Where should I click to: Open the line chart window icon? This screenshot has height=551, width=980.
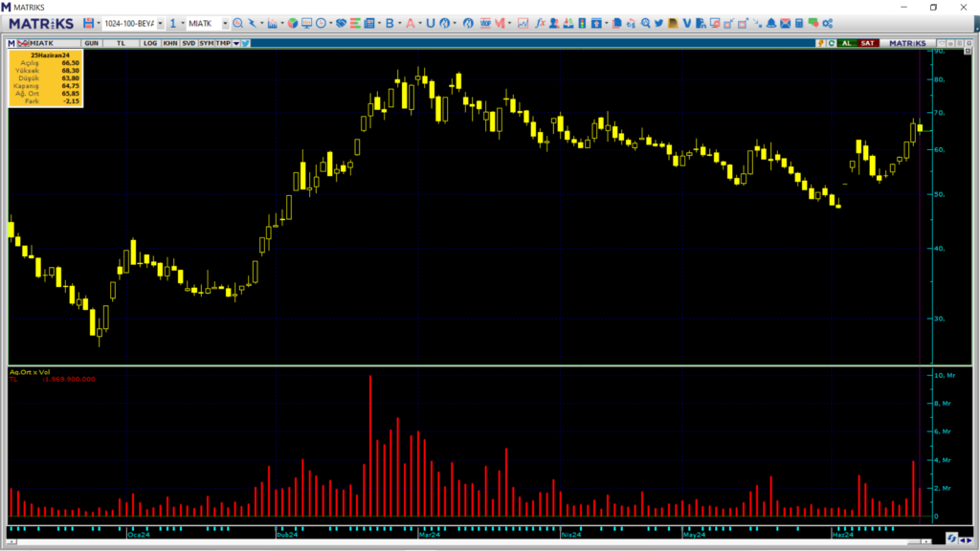click(x=523, y=23)
